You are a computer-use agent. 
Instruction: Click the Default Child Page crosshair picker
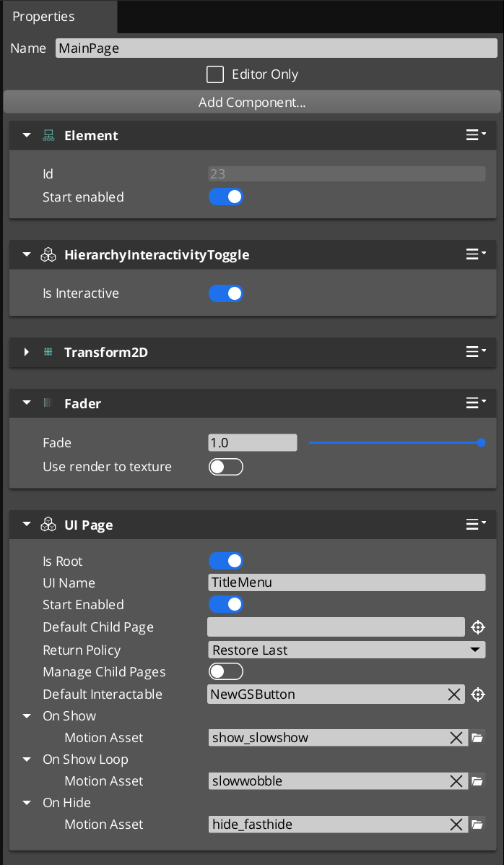477,627
